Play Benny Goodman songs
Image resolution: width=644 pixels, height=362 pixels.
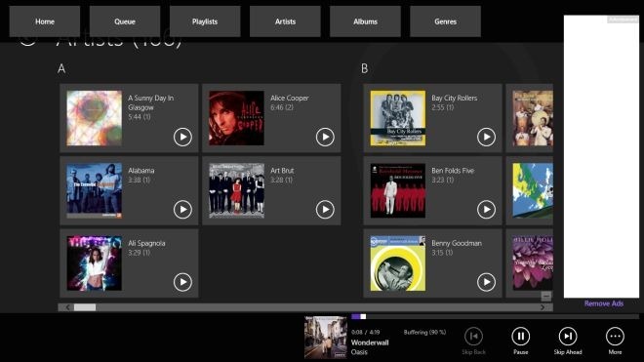point(486,282)
